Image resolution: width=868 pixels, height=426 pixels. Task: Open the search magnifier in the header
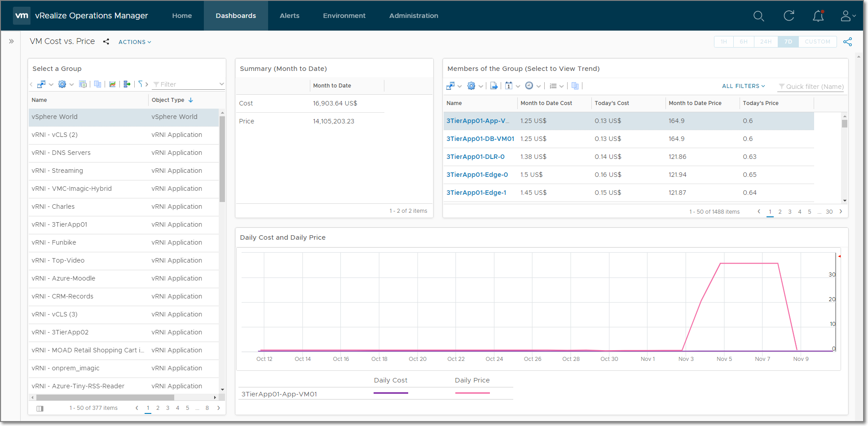point(758,16)
